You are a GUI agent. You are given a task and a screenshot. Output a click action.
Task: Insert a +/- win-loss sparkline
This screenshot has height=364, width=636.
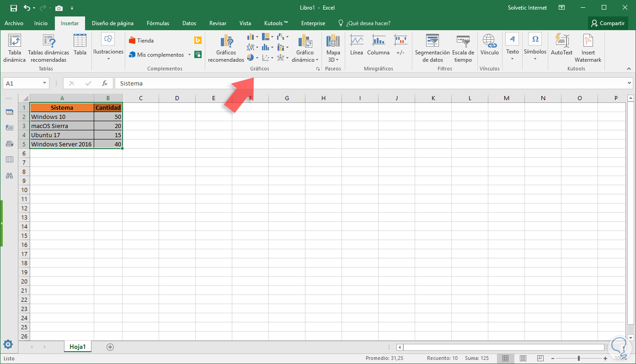coord(401,45)
